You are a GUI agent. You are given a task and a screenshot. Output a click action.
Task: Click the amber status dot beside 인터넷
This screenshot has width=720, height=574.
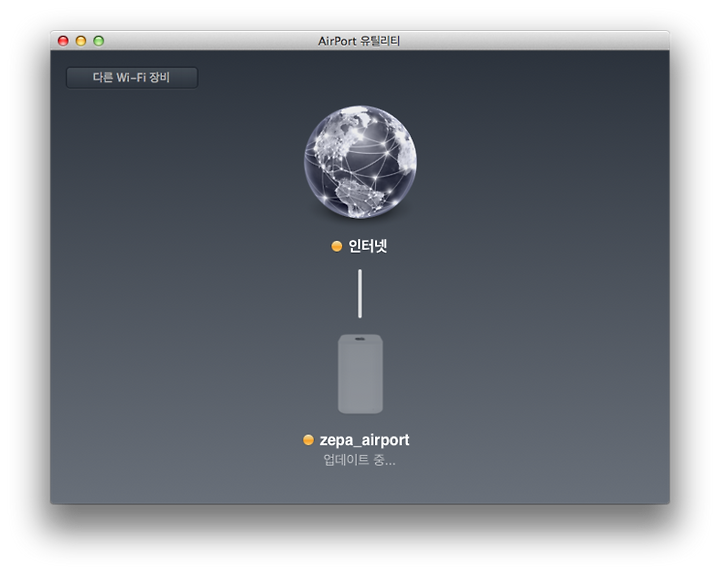coord(337,247)
